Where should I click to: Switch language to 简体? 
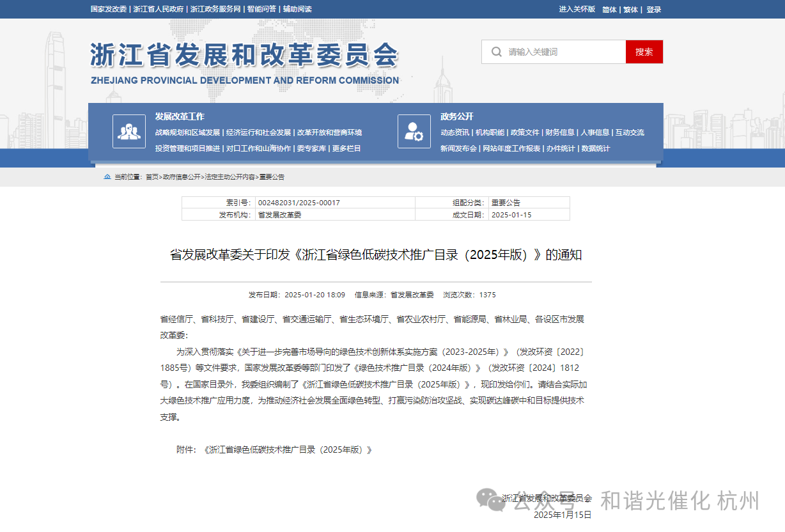(609, 10)
